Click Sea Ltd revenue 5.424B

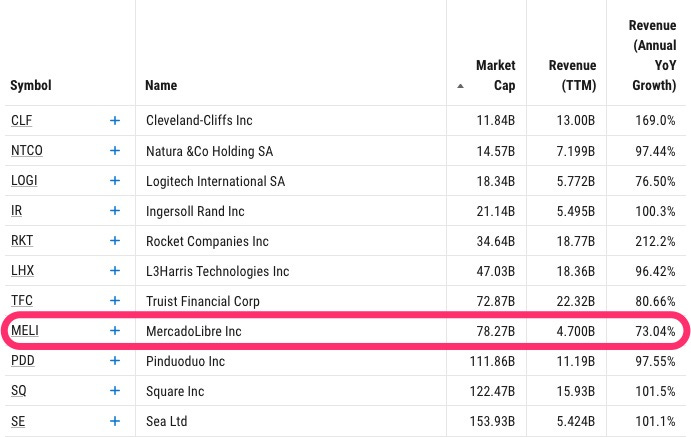576,421
